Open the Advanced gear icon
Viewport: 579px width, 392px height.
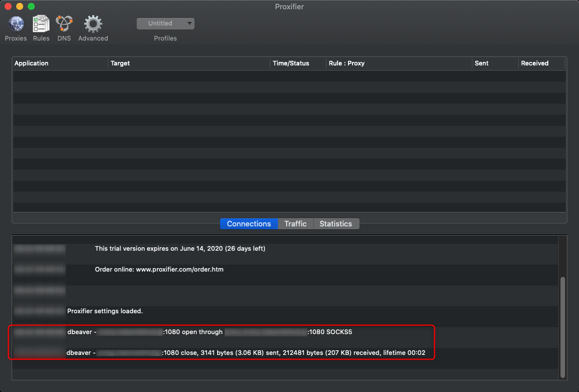[93, 24]
